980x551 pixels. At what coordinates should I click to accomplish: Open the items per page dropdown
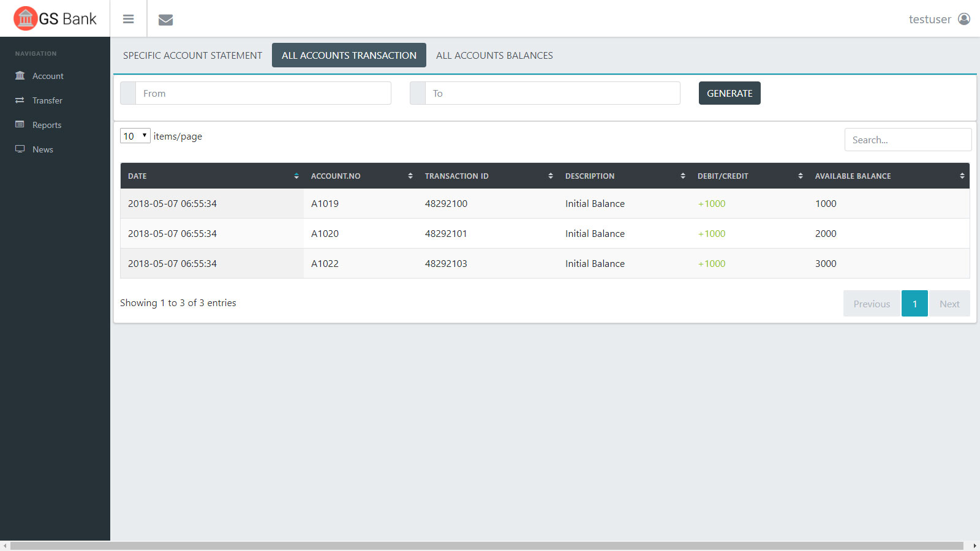point(135,136)
